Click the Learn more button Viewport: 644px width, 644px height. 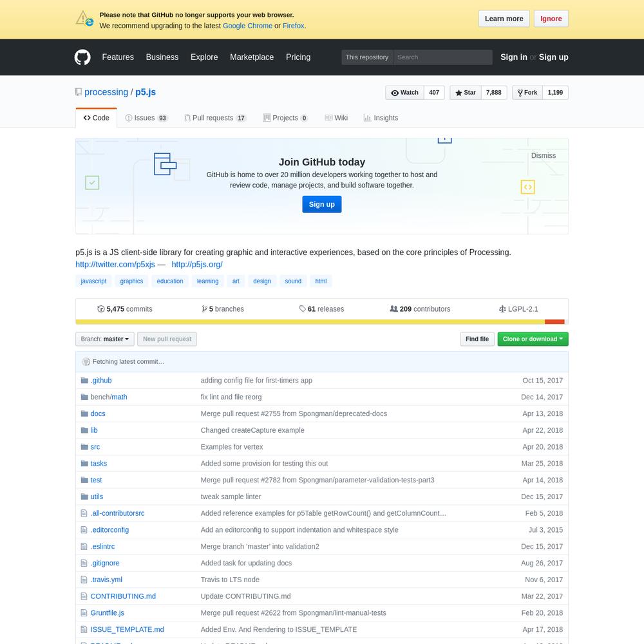pyautogui.click(x=504, y=19)
